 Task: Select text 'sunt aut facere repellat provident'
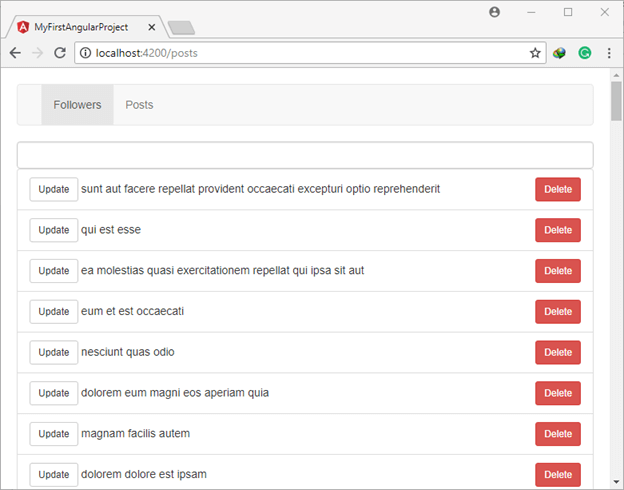[163, 189]
